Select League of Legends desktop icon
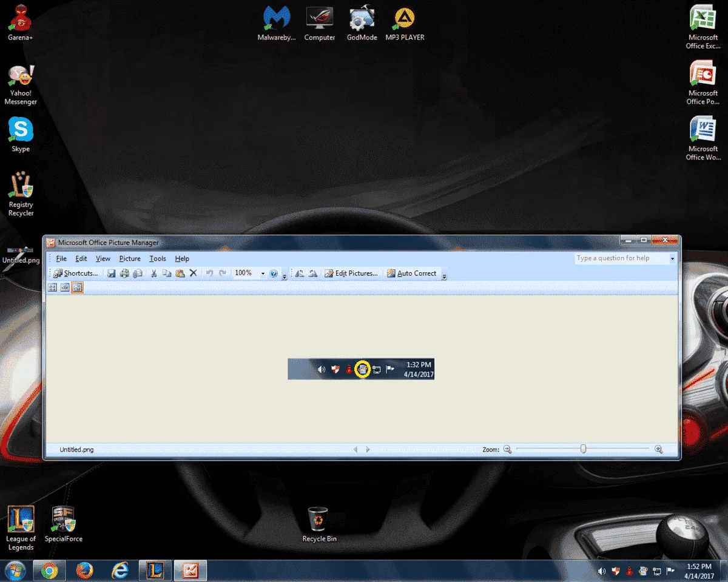This screenshot has width=728, height=582. [21, 529]
